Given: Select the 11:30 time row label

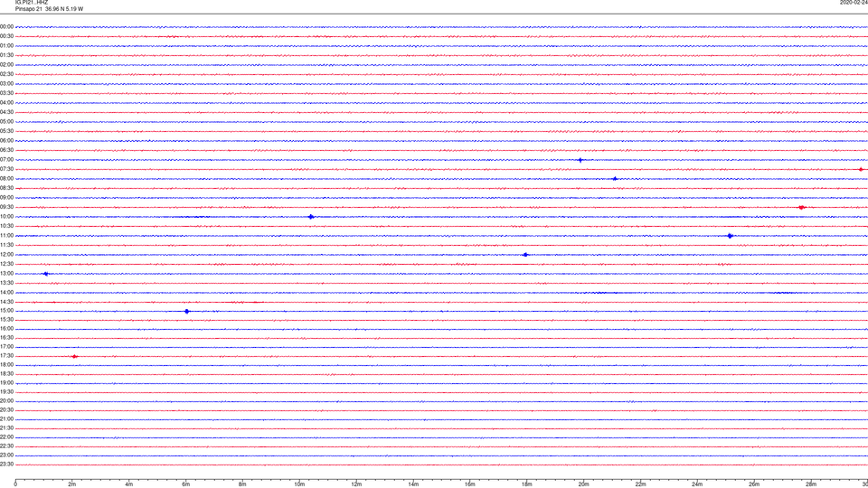Looking at the screenshot, I should pyautogui.click(x=6, y=245).
